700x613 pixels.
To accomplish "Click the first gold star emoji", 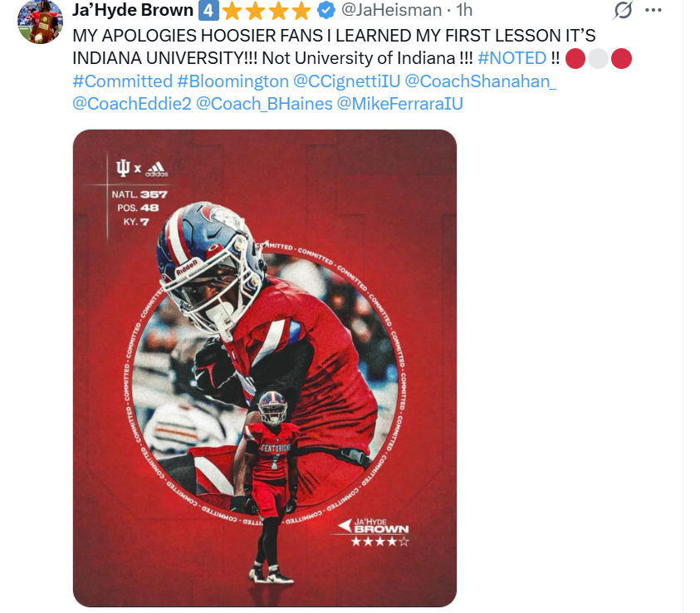I will tap(233, 11).
